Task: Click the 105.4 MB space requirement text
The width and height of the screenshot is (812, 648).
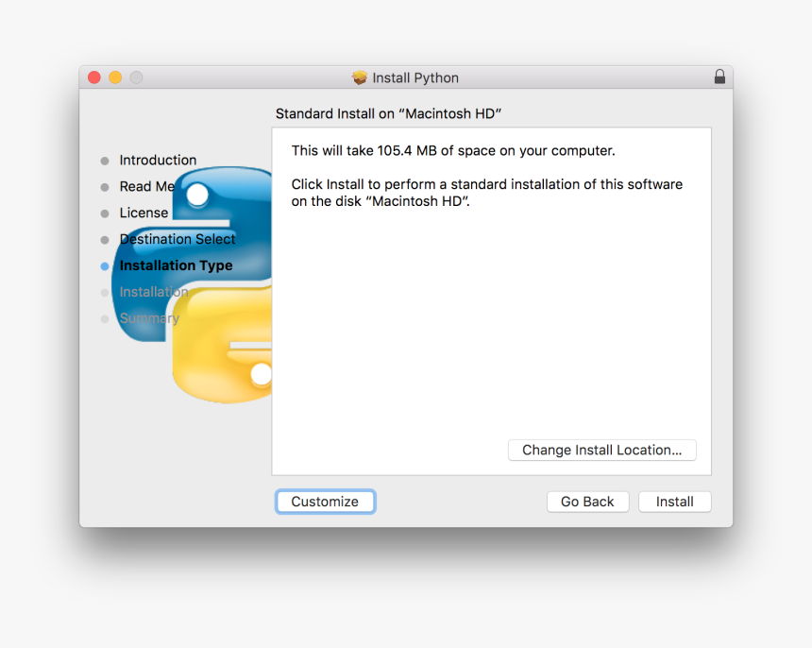Action: [453, 151]
